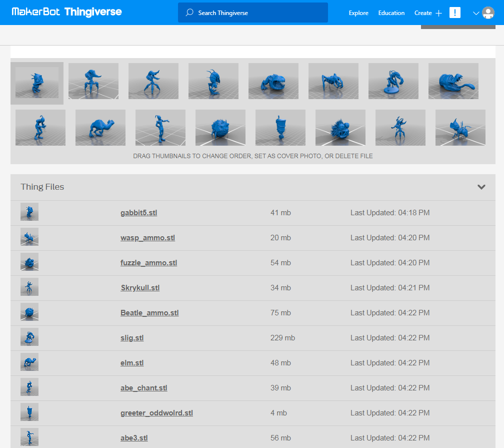Open the user account dropdown arrow
This screenshot has width=504, height=448.
tap(476, 13)
